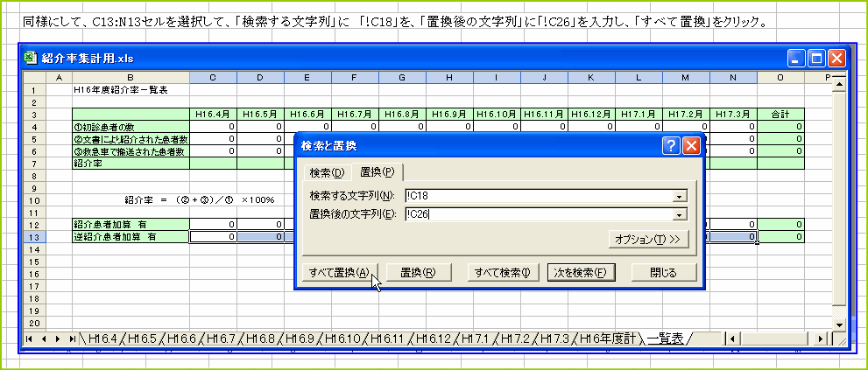Click the H17.3月 header cell

[733, 115]
